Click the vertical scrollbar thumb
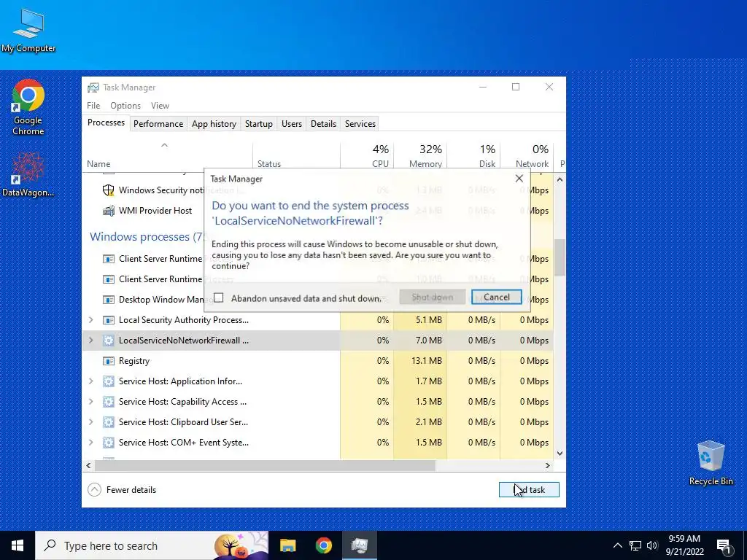 pos(560,257)
